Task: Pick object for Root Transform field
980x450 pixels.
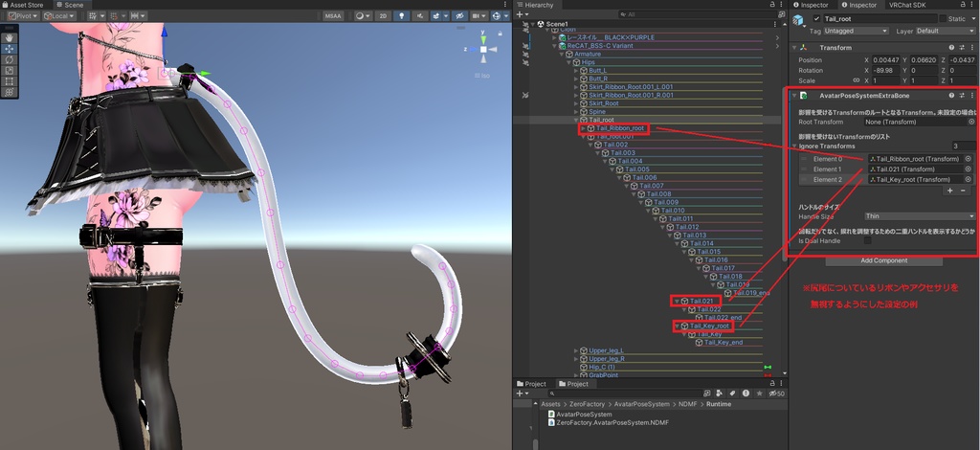Action: 971,122
